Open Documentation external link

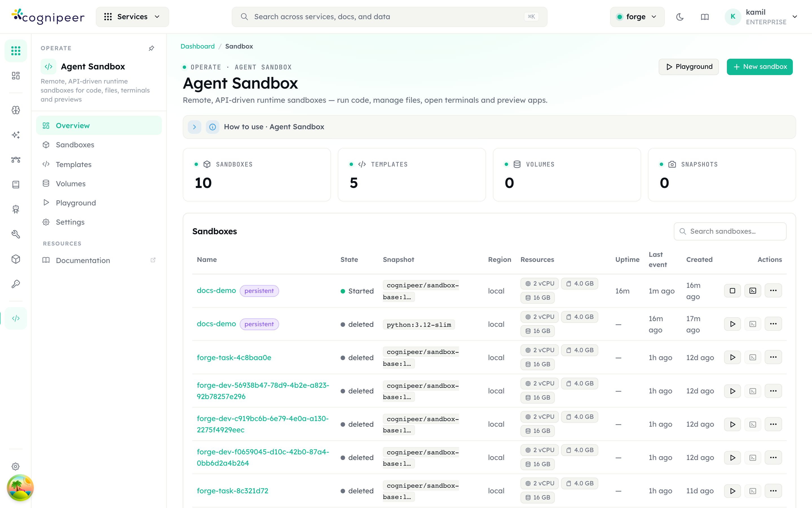[x=99, y=260]
